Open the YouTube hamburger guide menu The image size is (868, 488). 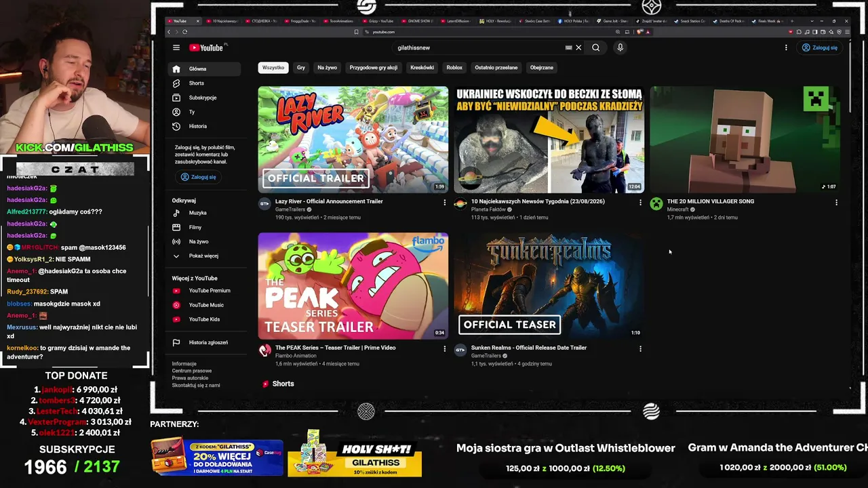(x=176, y=47)
